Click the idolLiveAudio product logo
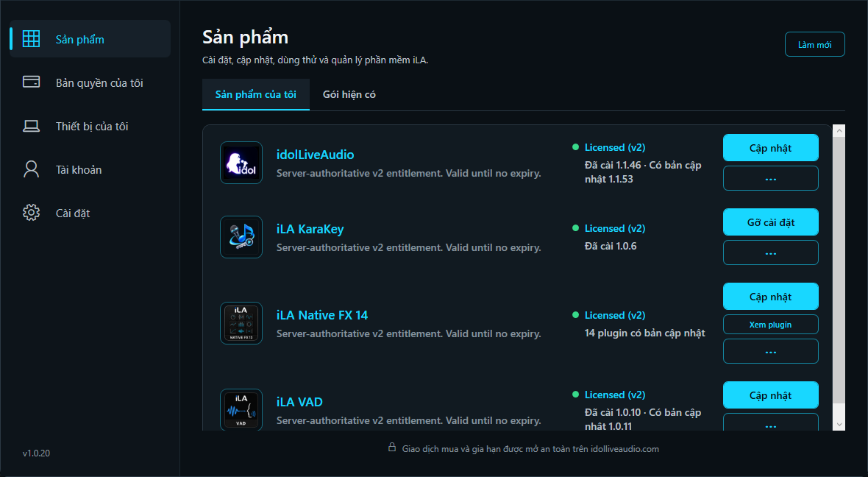Screen dimensions: 868x477 point(241,163)
